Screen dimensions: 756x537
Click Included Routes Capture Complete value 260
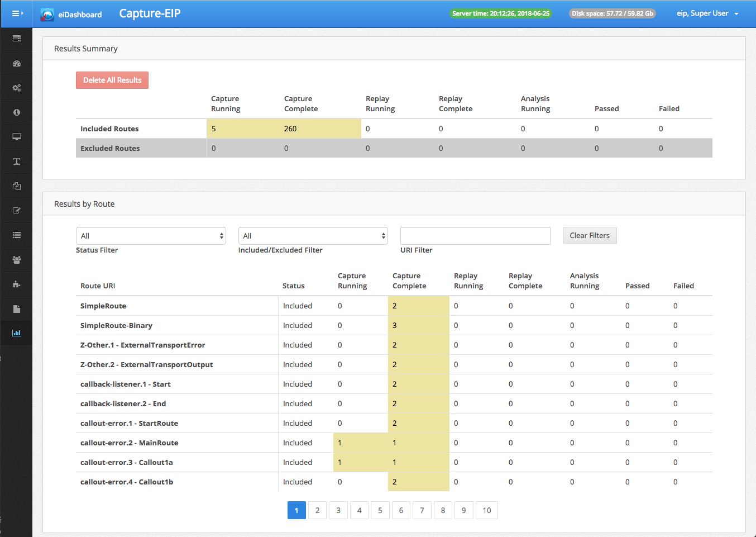290,129
